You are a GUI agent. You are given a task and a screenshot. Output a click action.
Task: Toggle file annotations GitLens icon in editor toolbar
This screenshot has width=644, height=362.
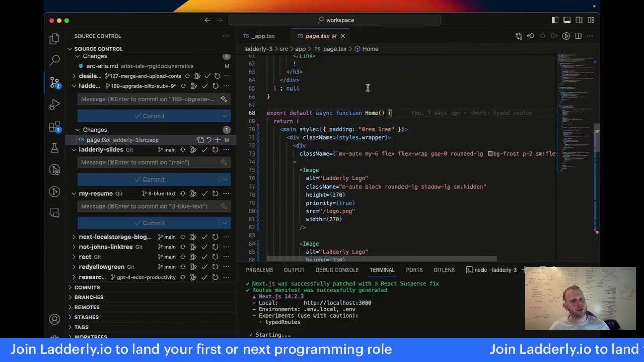[x=566, y=36]
